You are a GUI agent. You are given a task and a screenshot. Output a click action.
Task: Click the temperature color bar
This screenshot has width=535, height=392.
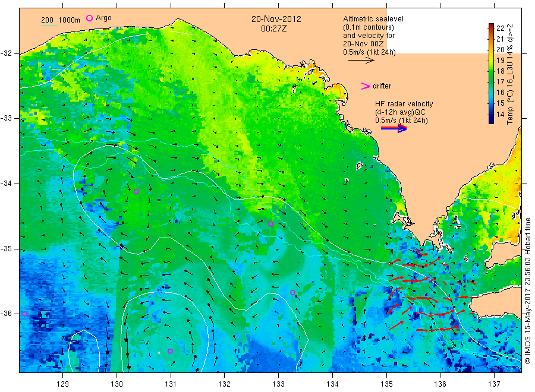click(492, 73)
